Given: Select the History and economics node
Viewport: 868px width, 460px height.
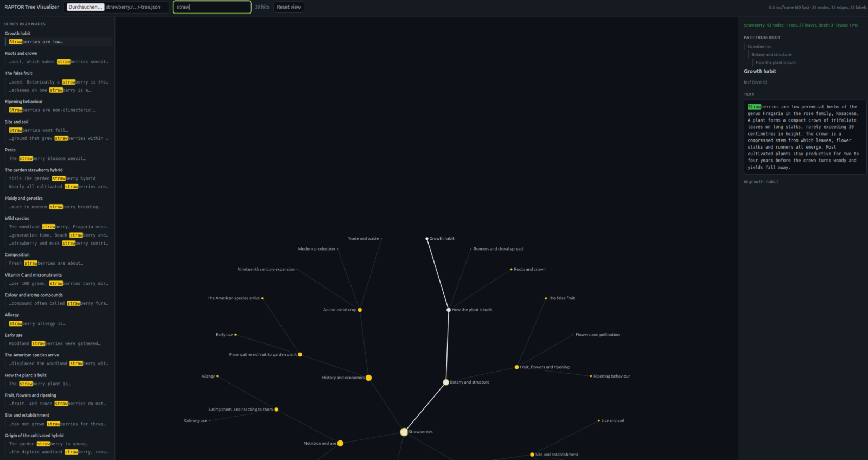Looking at the screenshot, I should coord(369,378).
